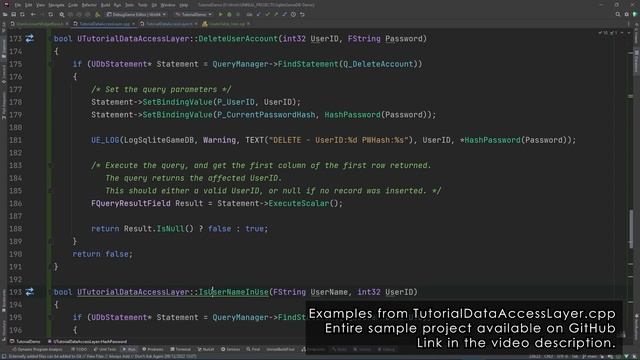Click the Debug bug icon
640x360 pixels.
(x=229, y=14)
